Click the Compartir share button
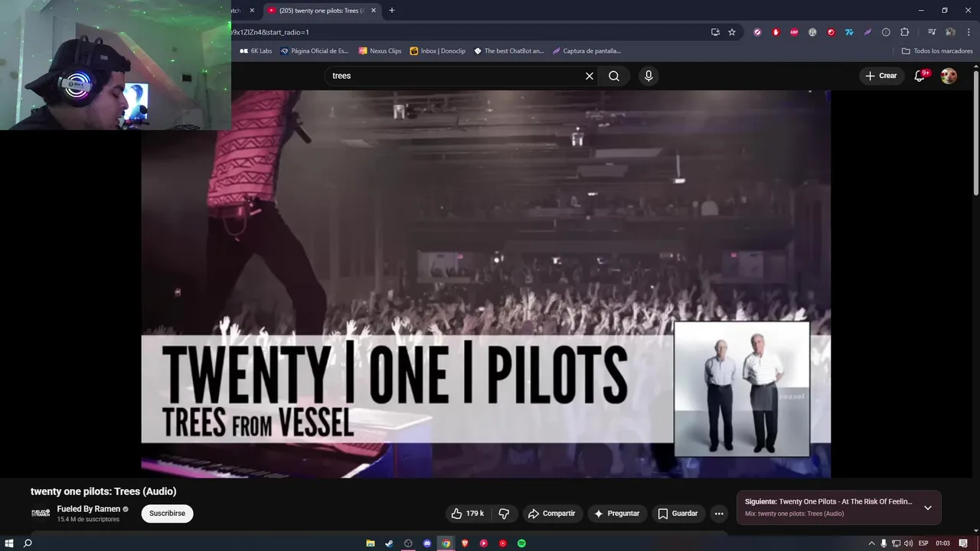The image size is (980, 551). [551, 514]
